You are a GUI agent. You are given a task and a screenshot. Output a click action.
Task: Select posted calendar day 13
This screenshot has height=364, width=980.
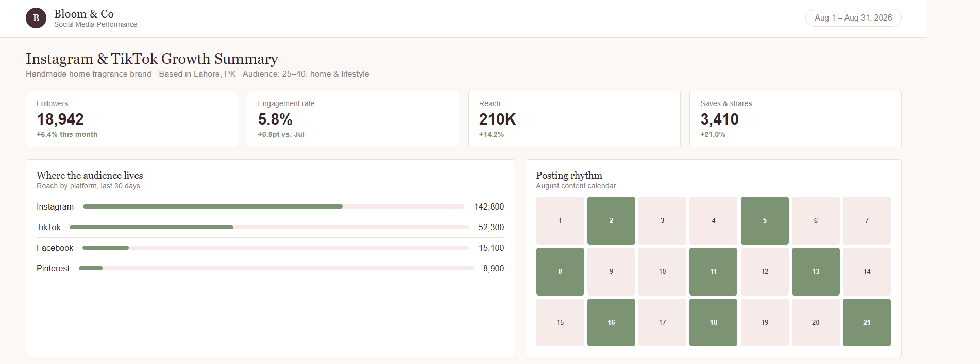point(816,271)
